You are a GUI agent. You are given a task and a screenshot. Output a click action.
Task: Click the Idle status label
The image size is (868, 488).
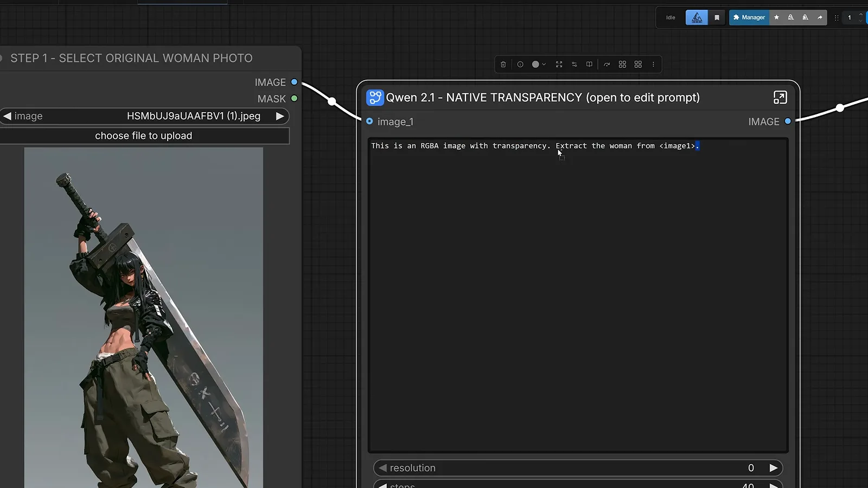[671, 17]
